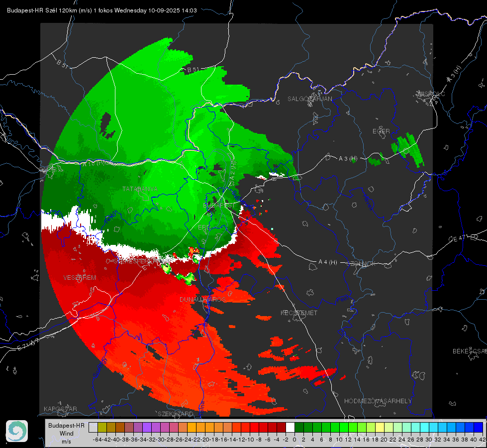Select the VESZPRÉM city label
Viewport: 487px width, 448px height.
point(80,278)
